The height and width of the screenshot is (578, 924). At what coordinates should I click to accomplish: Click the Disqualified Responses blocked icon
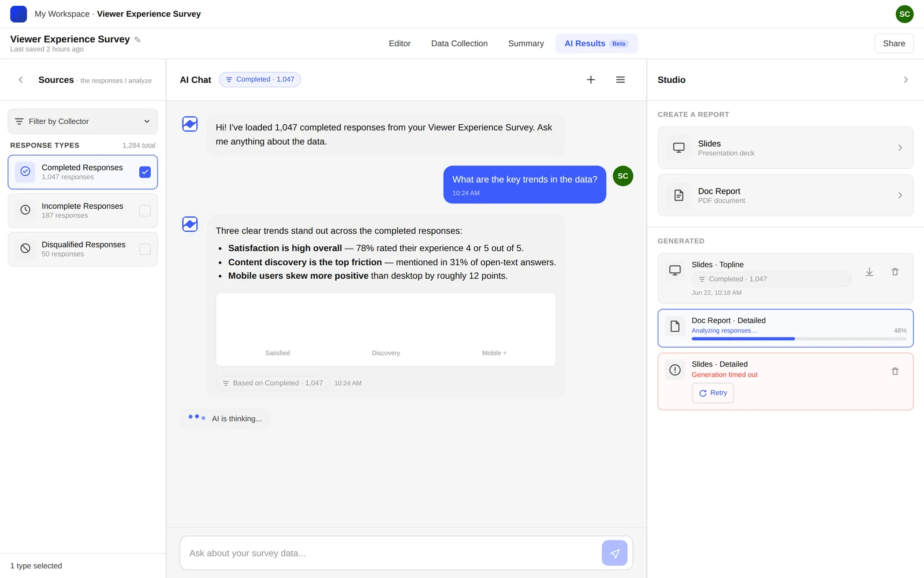(x=25, y=249)
